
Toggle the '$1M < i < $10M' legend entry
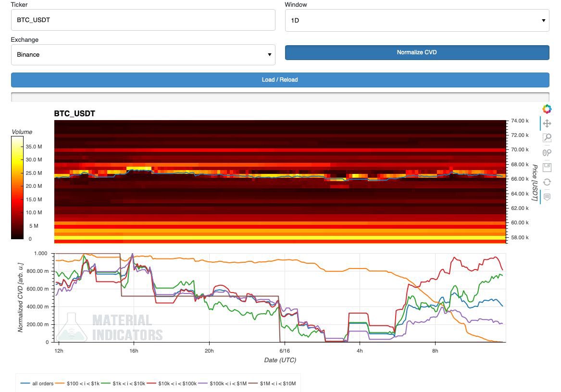point(272,383)
